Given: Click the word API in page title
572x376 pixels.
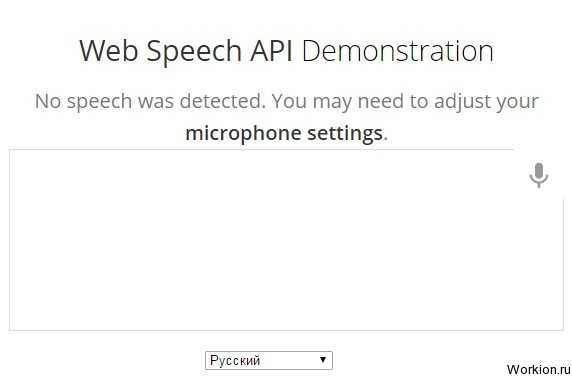Looking at the screenshot, I should [x=271, y=51].
